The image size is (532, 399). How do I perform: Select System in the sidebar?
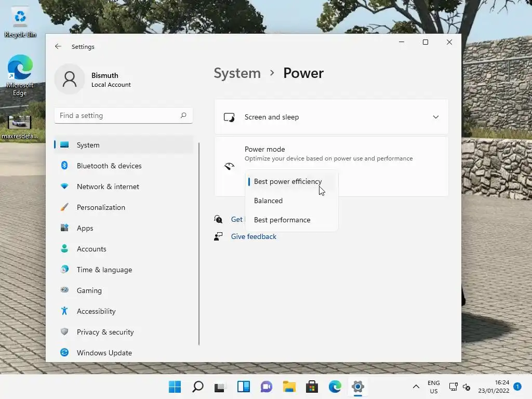124,145
